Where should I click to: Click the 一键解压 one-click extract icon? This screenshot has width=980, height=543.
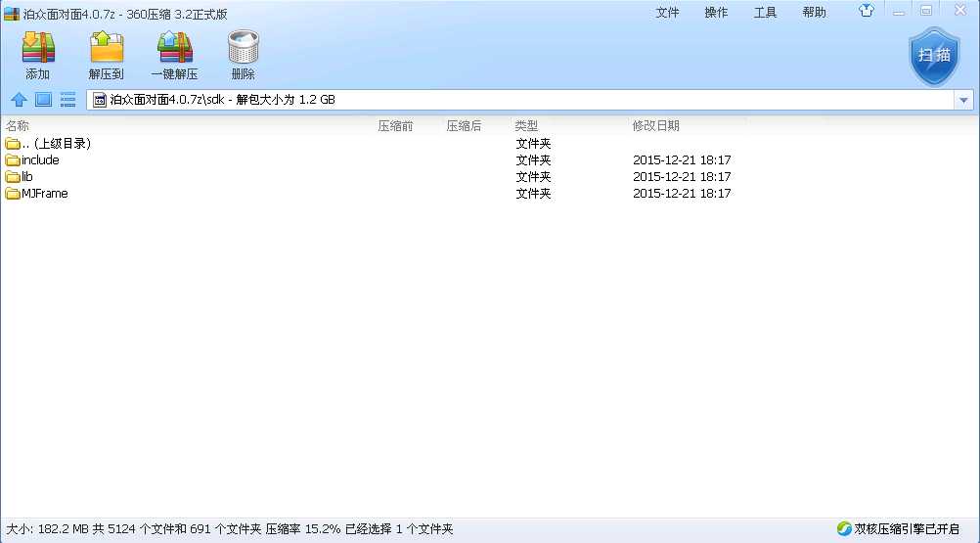pos(175,48)
